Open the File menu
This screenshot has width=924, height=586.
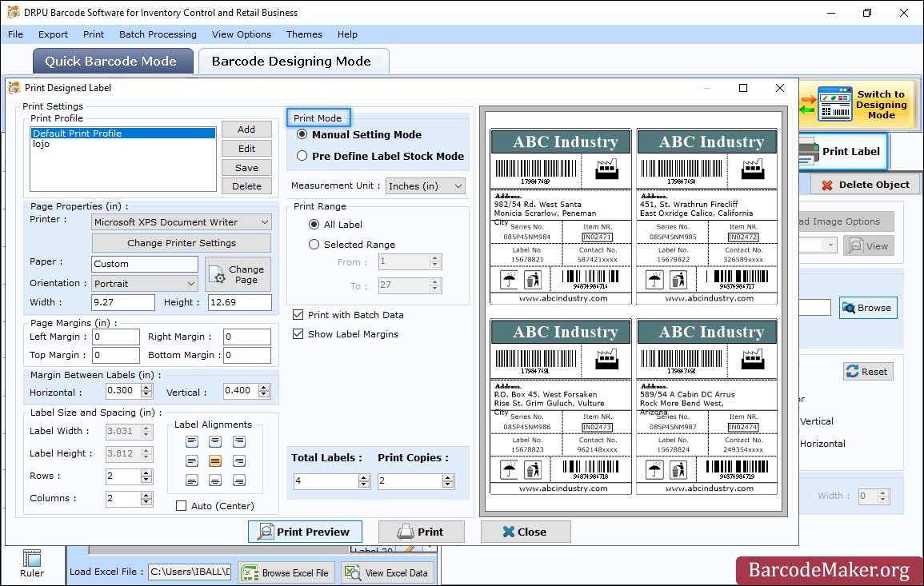tap(16, 34)
